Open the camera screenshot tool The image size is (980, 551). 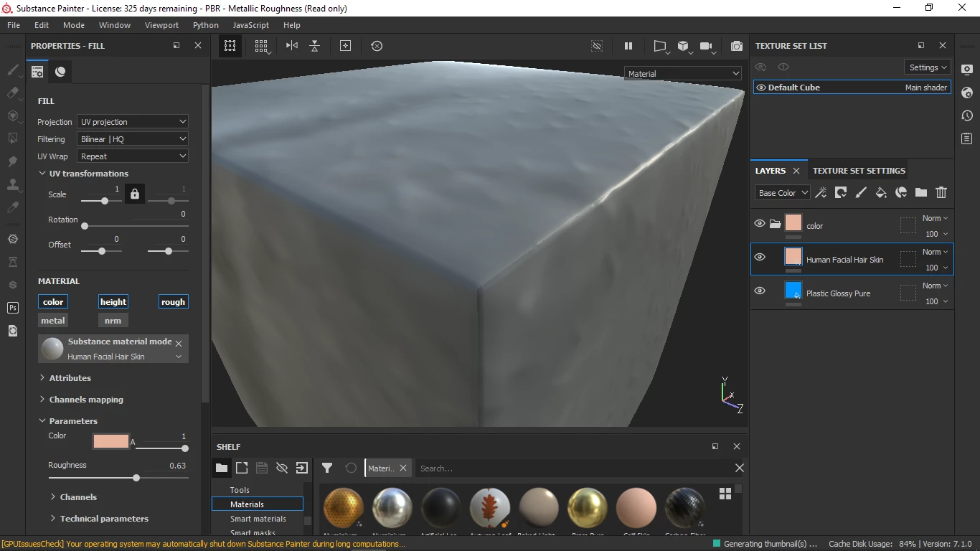[737, 46]
